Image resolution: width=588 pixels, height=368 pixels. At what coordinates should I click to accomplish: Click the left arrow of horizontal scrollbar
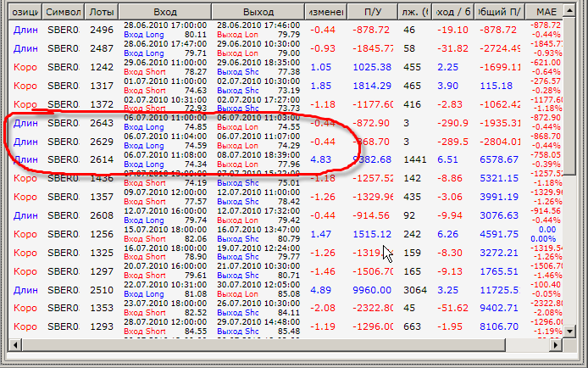(15, 345)
